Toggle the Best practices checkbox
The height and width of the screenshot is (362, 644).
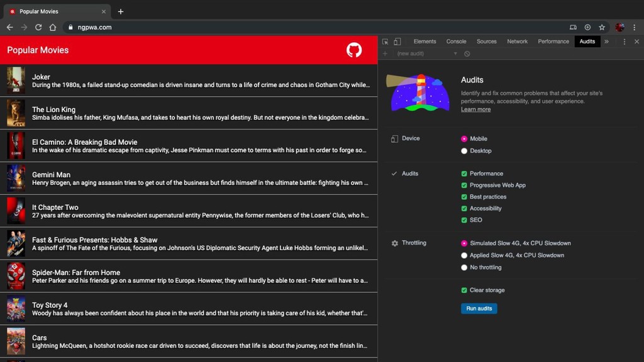[x=464, y=197]
